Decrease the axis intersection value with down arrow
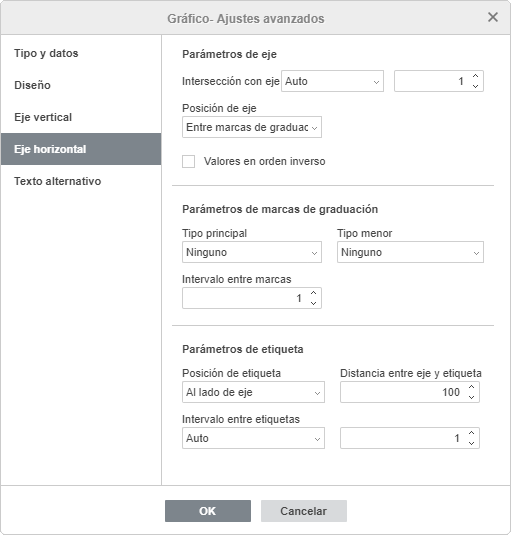The height and width of the screenshot is (535, 511). (476, 86)
